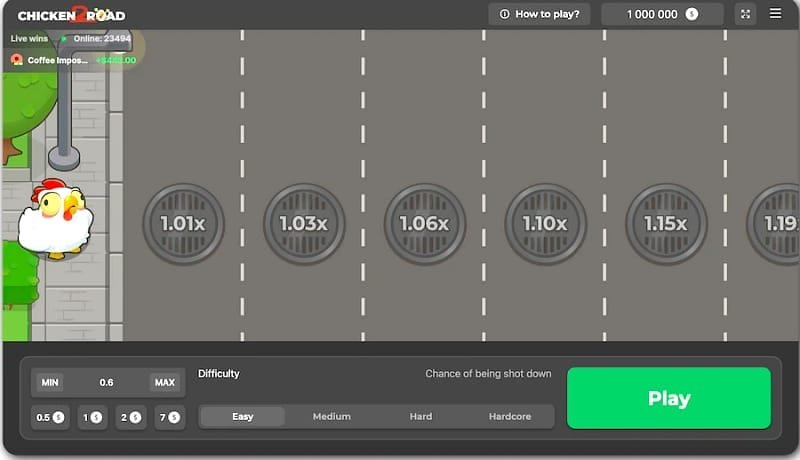Select the 1.15x manhole cover
This screenshot has width=800, height=460.
(x=666, y=224)
